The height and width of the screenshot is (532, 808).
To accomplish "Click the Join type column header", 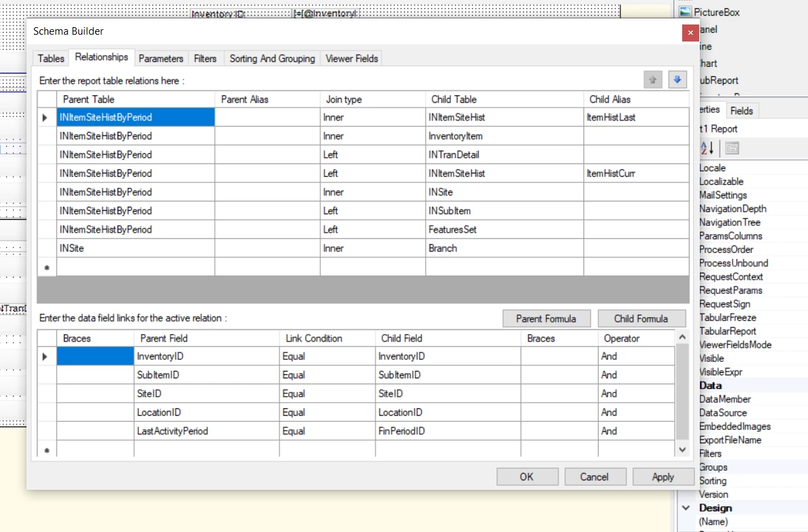I will click(x=373, y=99).
